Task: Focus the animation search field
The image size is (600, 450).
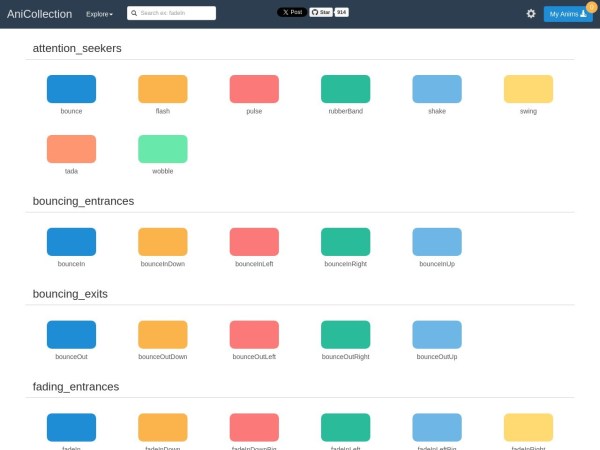Action: pos(176,14)
